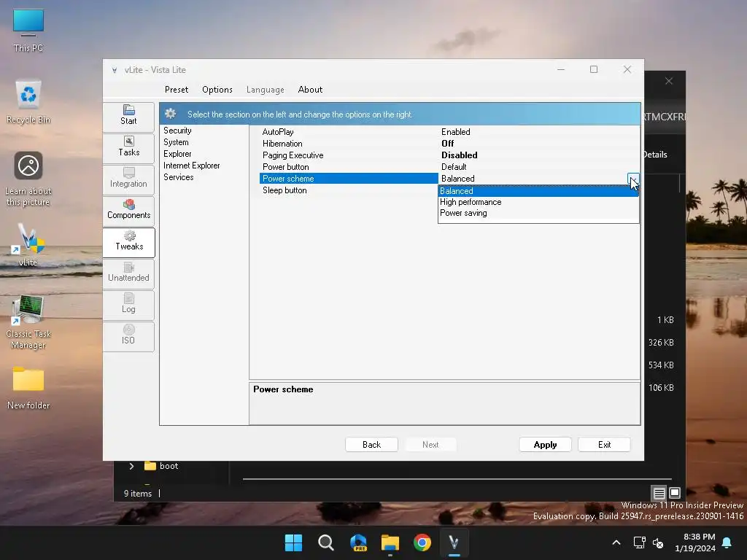Screen dimensions: 747x560
Task: Expand the boot folder in Explorer tree
Action: (x=131, y=466)
